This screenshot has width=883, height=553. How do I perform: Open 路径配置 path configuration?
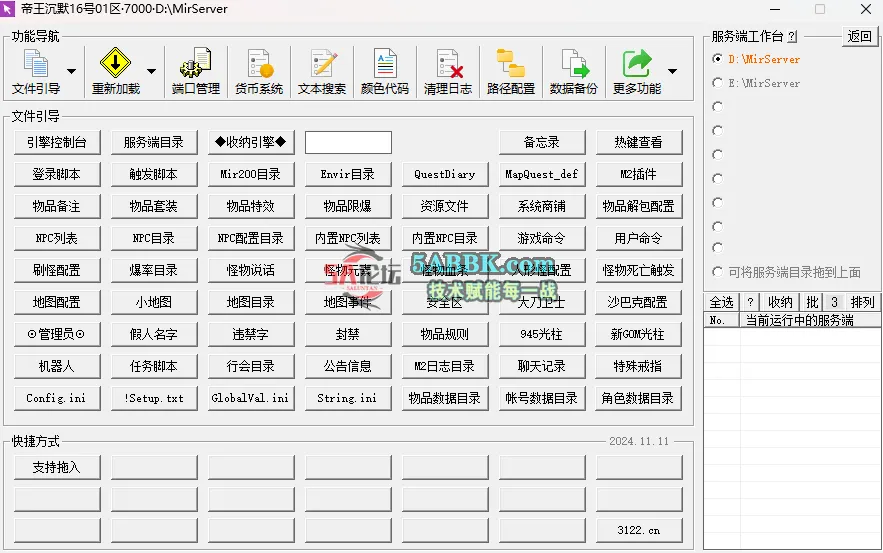point(511,71)
